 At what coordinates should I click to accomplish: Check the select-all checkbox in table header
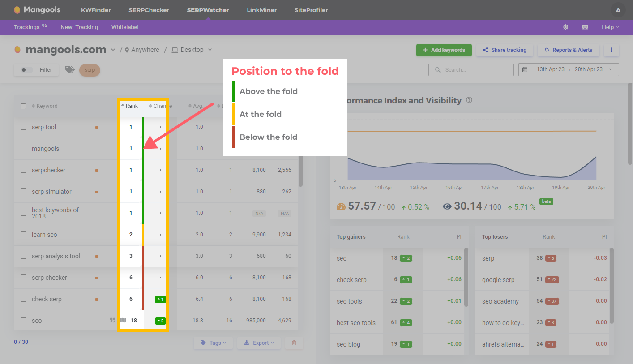coord(23,106)
